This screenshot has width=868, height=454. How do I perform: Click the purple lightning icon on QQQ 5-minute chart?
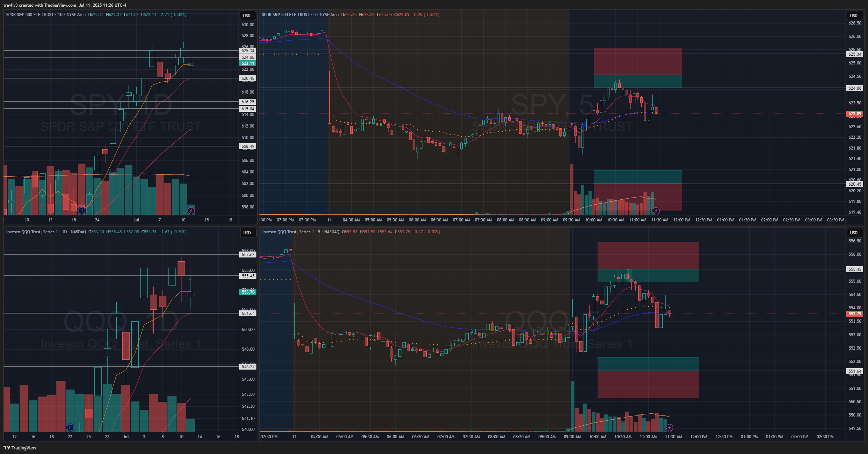coord(669,427)
